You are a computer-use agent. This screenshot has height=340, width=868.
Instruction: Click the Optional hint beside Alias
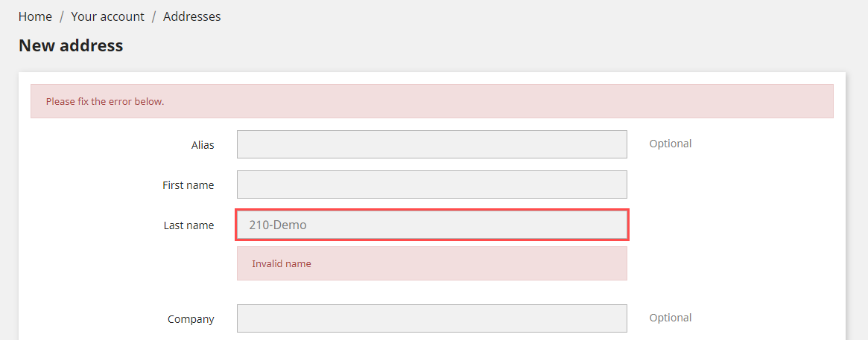click(x=671, y=144)
